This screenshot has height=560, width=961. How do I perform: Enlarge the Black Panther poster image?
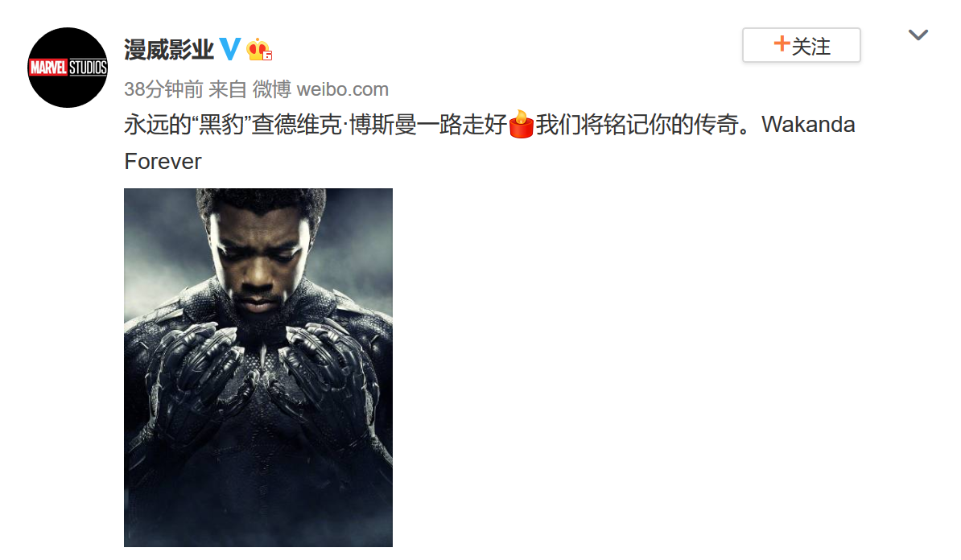tap(258, 368)
